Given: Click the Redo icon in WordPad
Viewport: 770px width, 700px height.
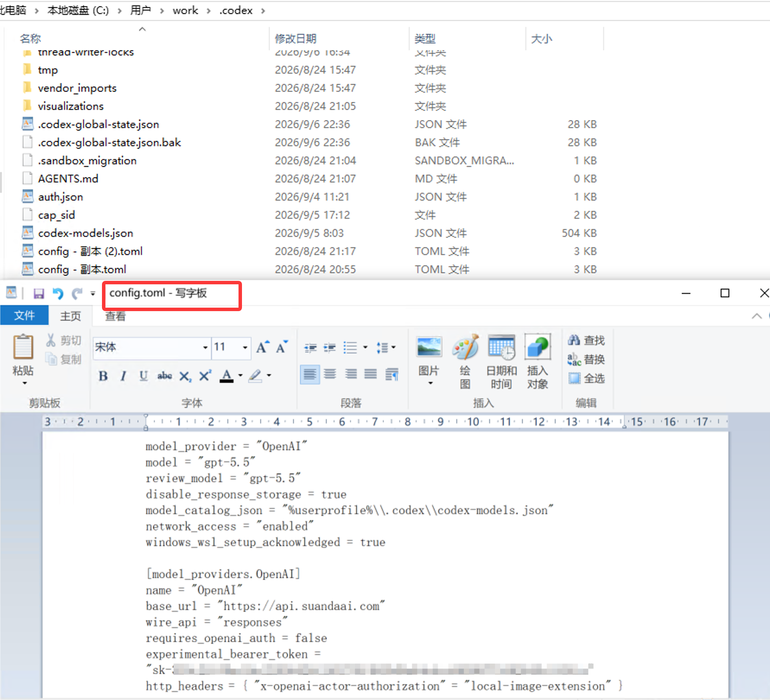Looking at the screenshot, I should click(x=77, y=294).
